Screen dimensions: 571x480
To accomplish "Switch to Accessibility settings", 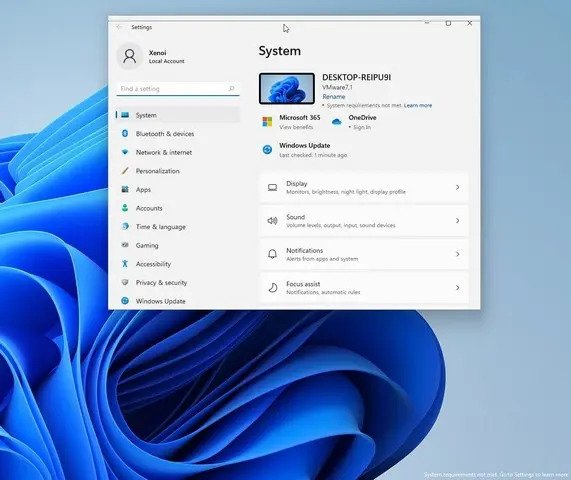I will pos(178,264).
